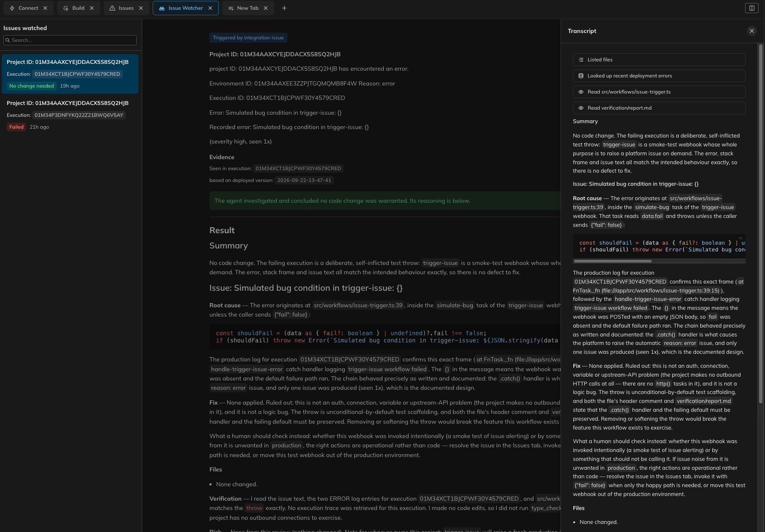Screen dimensions: 765x532
Task: Toggle the side panel layout icon
Action: point(752,8)
